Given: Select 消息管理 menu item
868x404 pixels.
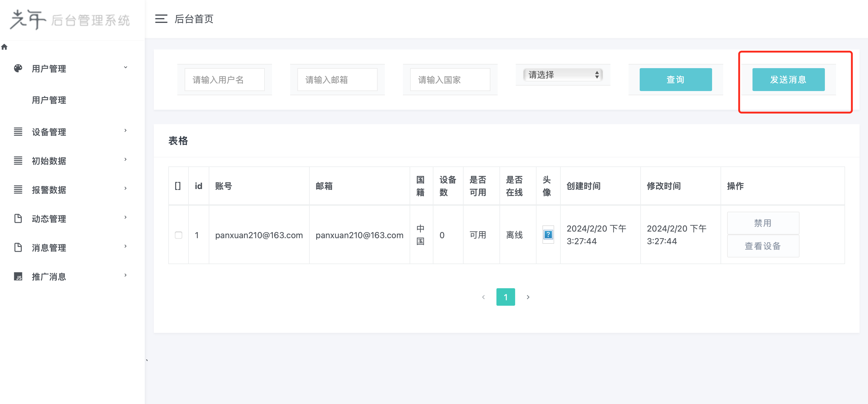Looking at the screenshot, I should [x=49, y=248].
